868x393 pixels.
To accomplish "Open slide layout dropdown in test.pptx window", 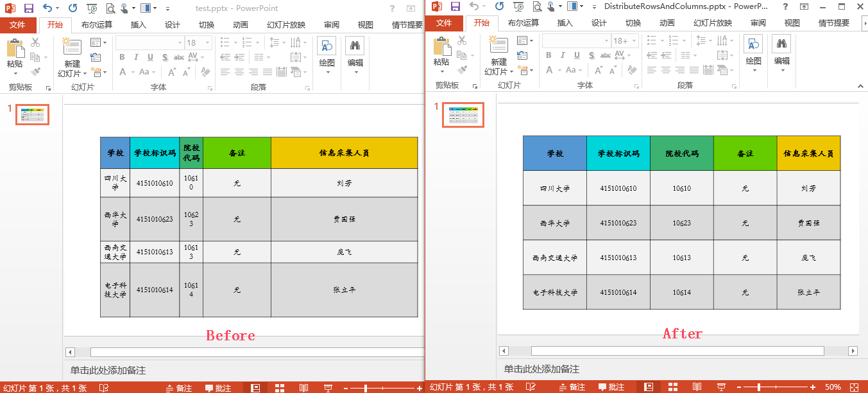I will click(99, 42).
